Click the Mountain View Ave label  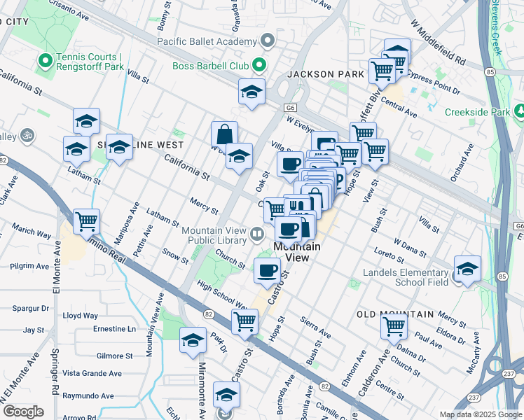(155, 325)
